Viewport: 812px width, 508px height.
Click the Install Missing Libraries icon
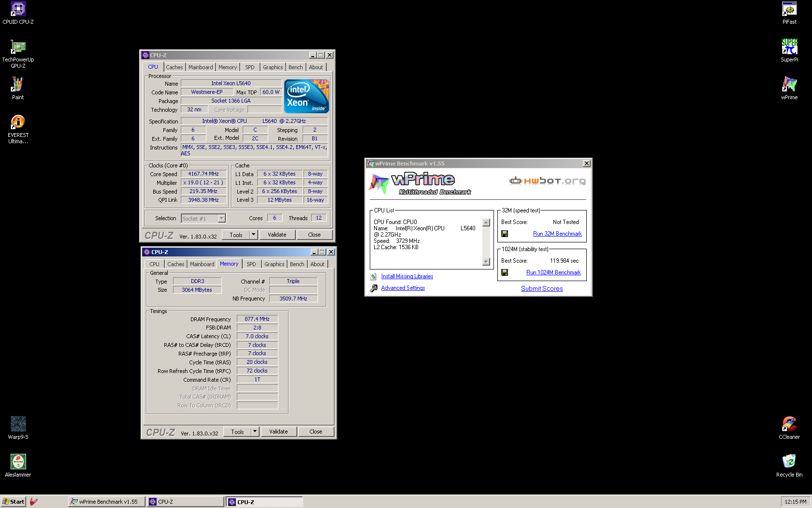pos(374,276)
